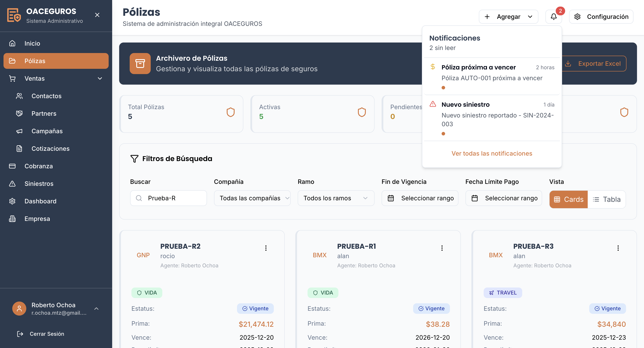Click the notifications bell icon

click(554, 16)
